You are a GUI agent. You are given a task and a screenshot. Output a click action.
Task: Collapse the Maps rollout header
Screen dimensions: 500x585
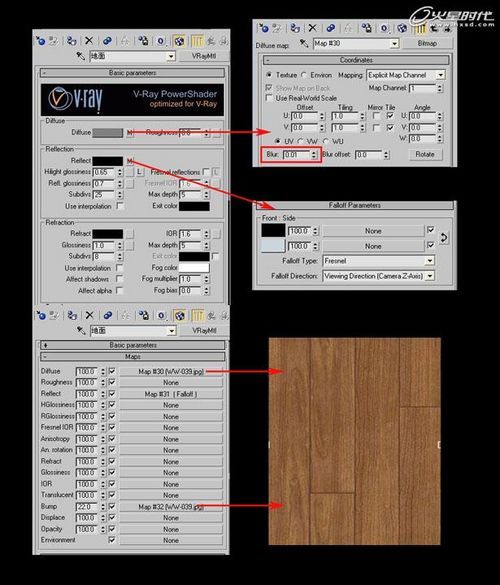point(133,357)
